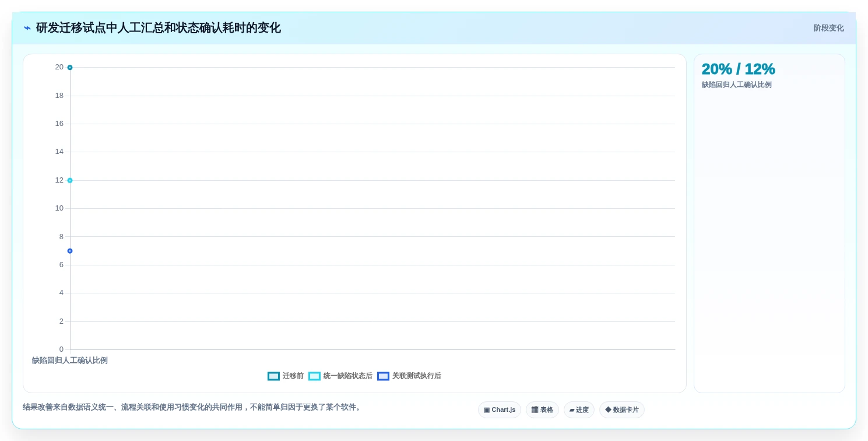
Task: Click the x-axis label 缺陷回归人工确认比例
Action: pyautogui.click(x=70, y=360)
